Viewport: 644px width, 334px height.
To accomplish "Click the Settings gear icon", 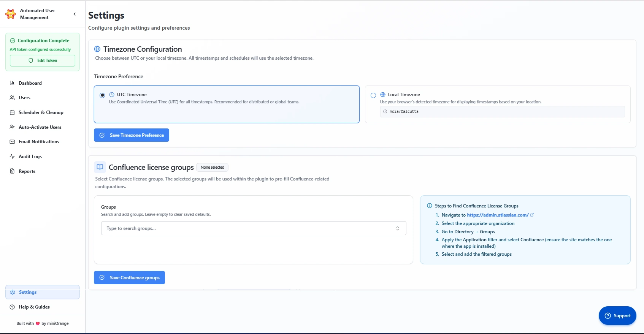I will [x=13, y=292].
